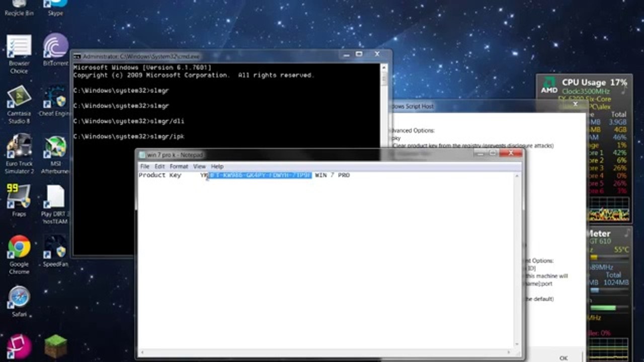
Task: Open the Format menu in Notepad
Action: click(179, 166)
